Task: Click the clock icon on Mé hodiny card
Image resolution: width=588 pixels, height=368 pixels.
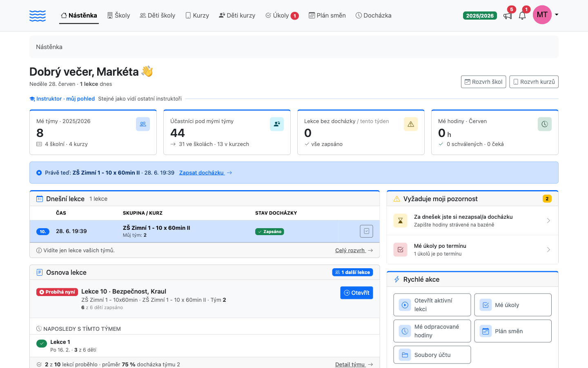Action: 545,124
